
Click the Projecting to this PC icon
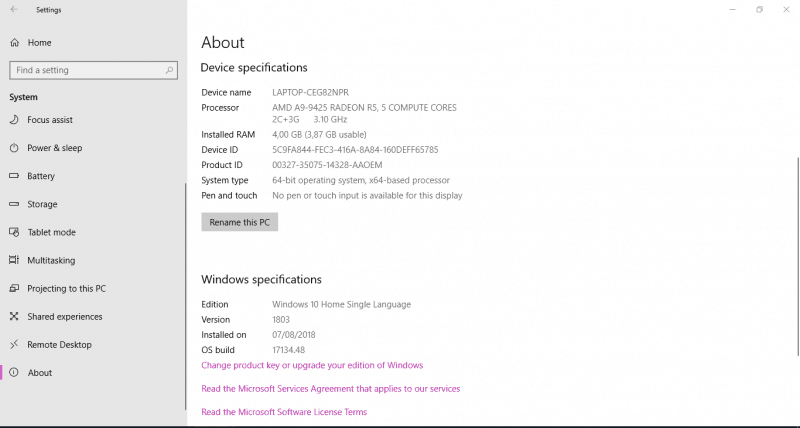14,288
